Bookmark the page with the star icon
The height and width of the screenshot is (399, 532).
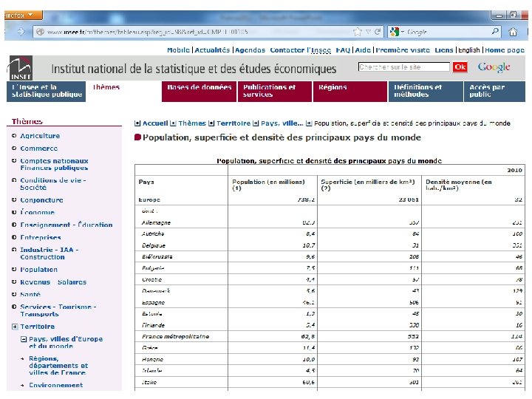[x=358, y=32]
